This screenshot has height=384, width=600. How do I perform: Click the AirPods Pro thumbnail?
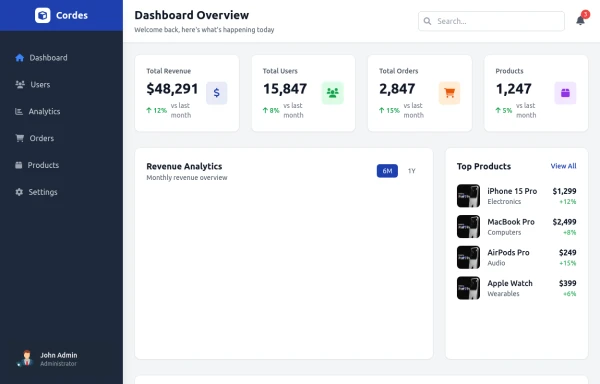(x=468, y=257)
